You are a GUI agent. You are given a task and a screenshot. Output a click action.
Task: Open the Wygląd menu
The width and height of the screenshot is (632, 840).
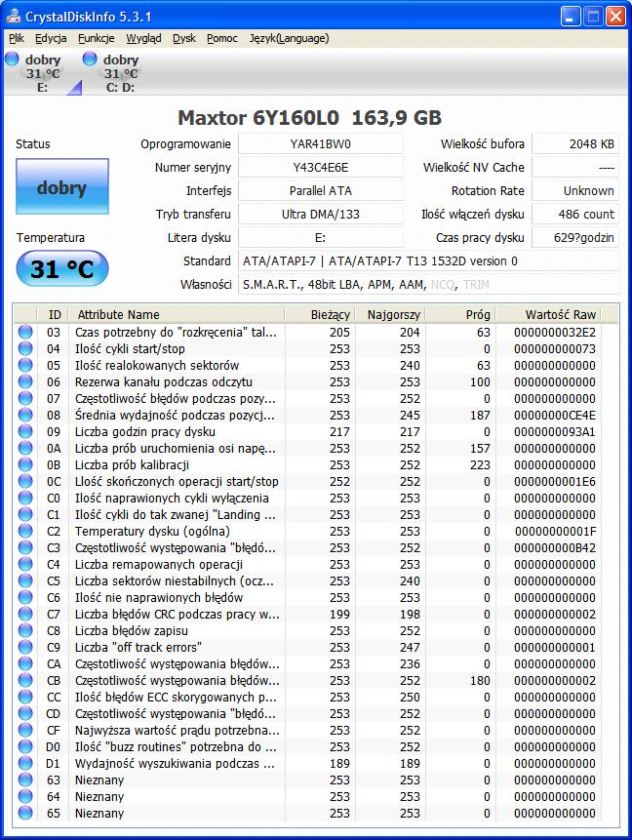coord(143,39)
